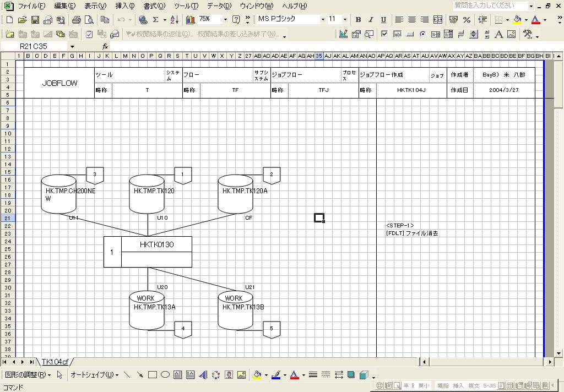The height and width of the screenshot is (392, 564).
Task: Open the 書式 (Format) menu
Action: click(x=154, y=6)
